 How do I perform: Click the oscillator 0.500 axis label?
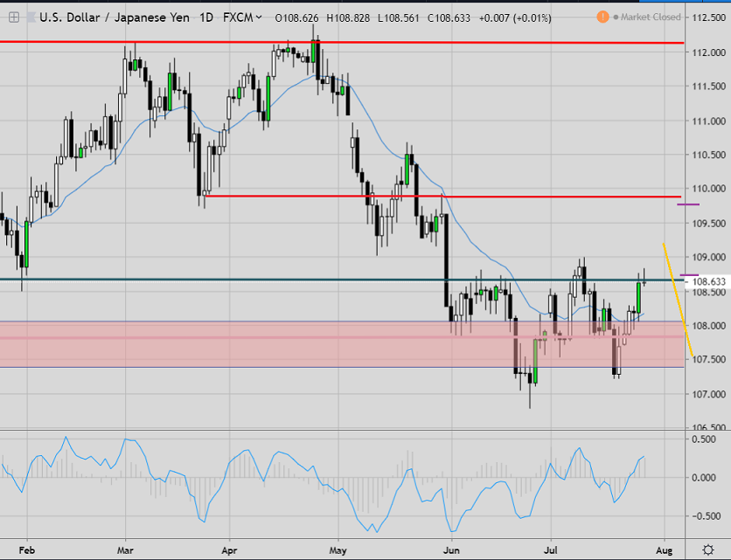click(x=704, y=439)
